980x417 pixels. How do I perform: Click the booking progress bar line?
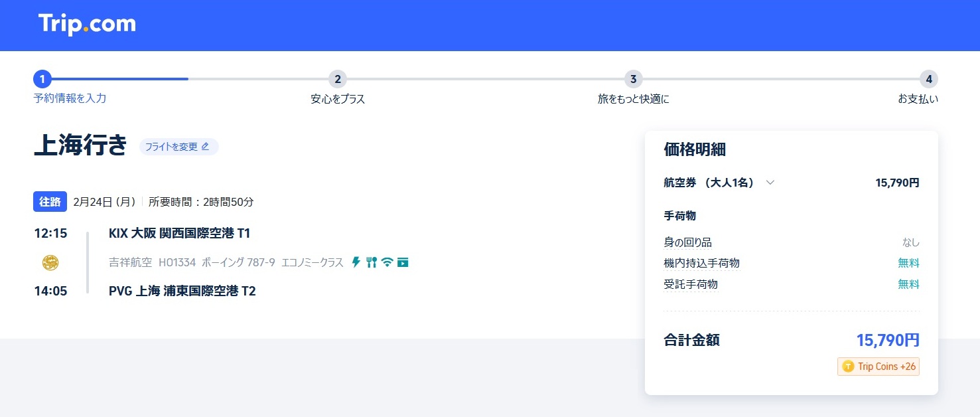tap(484, 79)
